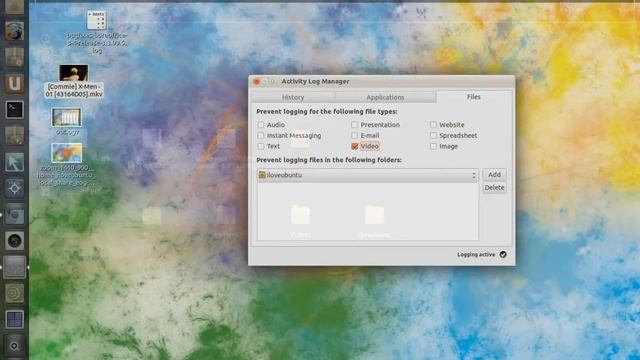Launch the Terminal from the dock
Screen dimensions: 640x360
click(x=14, y=109)
